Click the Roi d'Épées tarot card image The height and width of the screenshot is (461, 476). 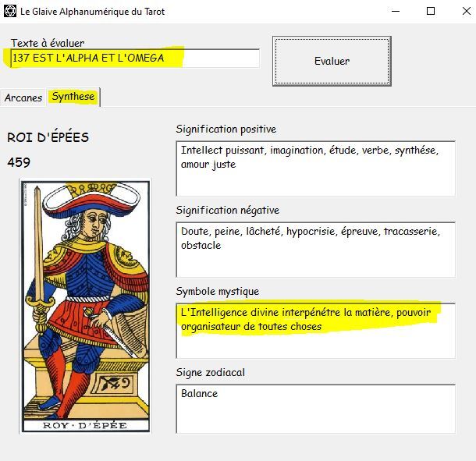coord(85,307)
